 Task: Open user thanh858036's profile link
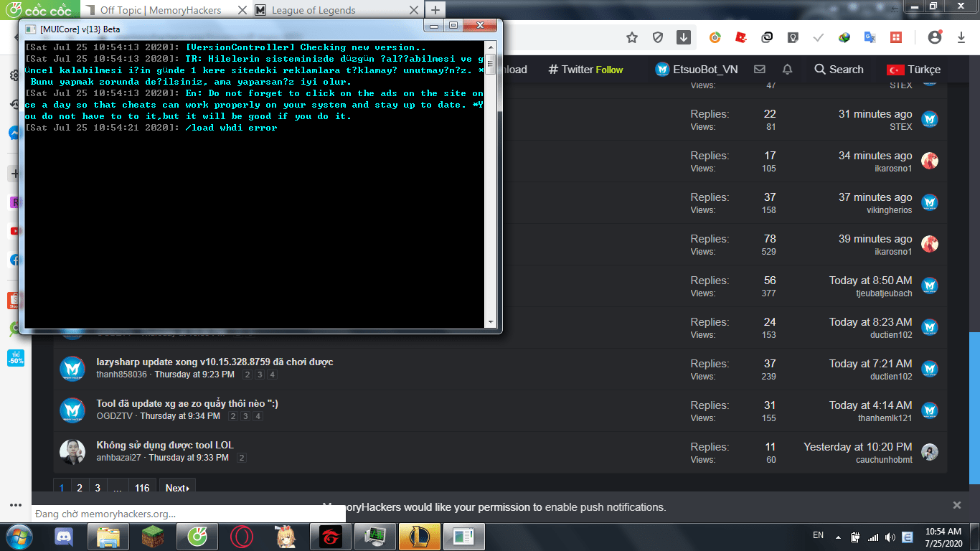(121, 375)
